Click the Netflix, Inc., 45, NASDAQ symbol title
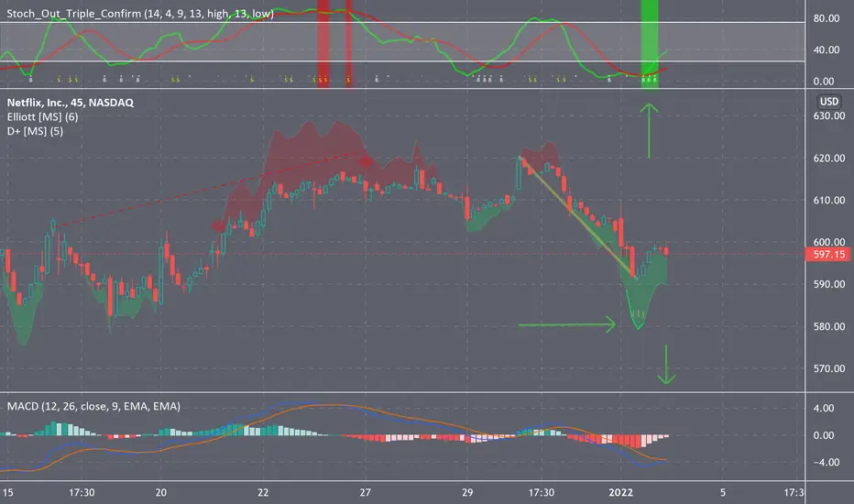This screenshot has width=854, height=504. tap(71, 103)
